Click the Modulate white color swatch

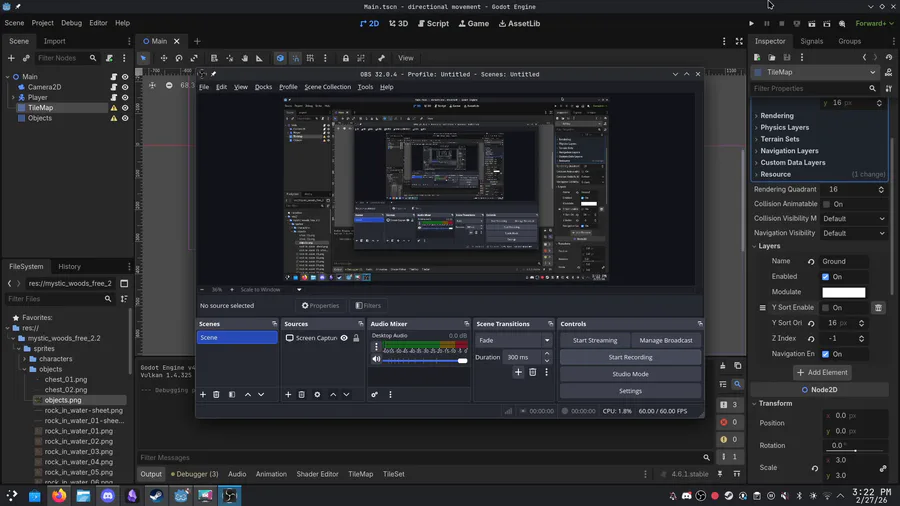coord(843,292)
